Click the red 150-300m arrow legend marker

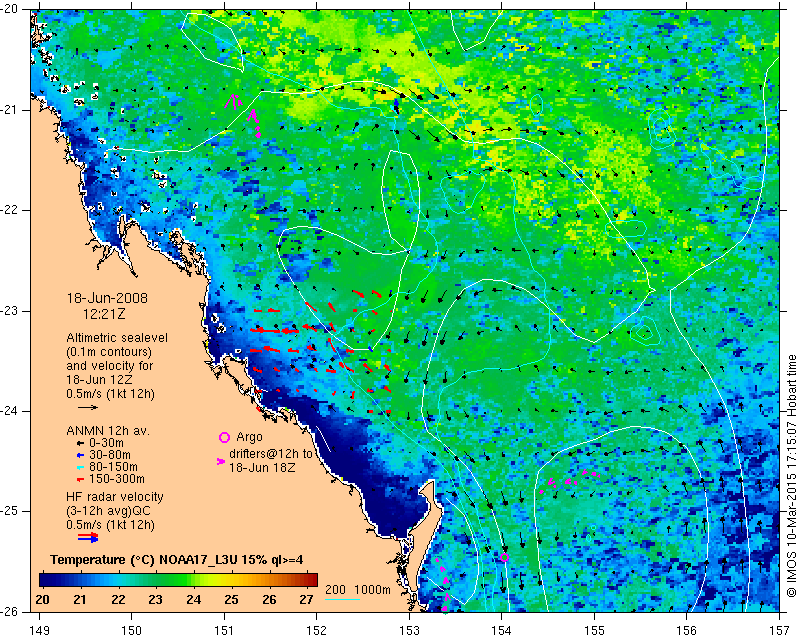80,479
